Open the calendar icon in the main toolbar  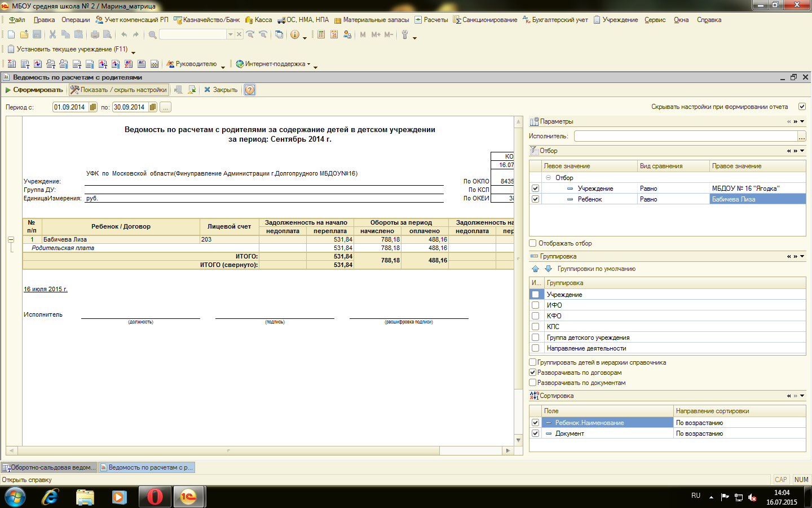[x=334, y=34]
